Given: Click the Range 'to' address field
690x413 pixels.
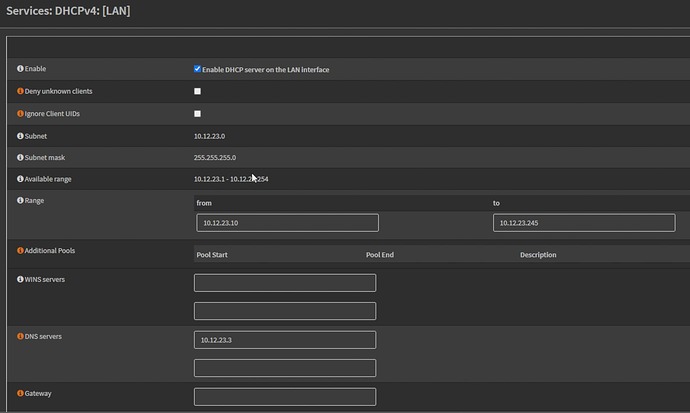Looking at the screenshot, I should tap(583, 223).
